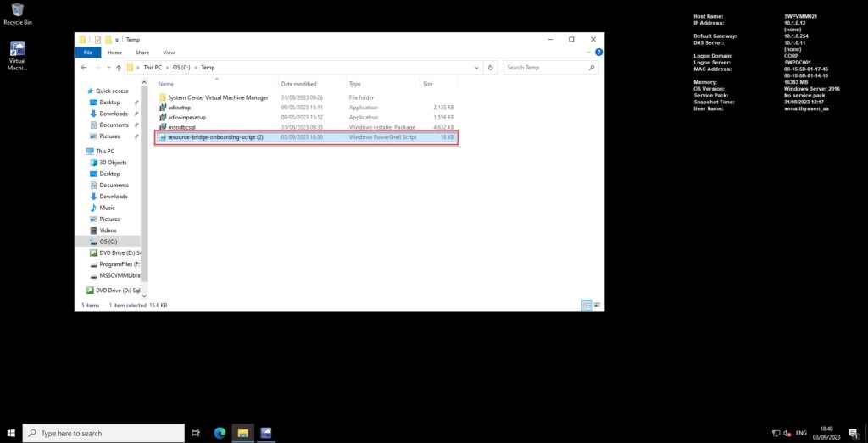Click the Up one level arrow button

pos(118,67)
